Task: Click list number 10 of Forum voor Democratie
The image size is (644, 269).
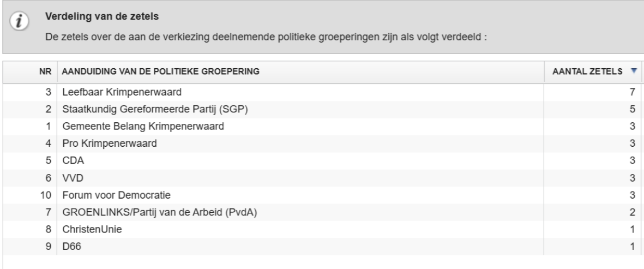Action: point(46,195)
